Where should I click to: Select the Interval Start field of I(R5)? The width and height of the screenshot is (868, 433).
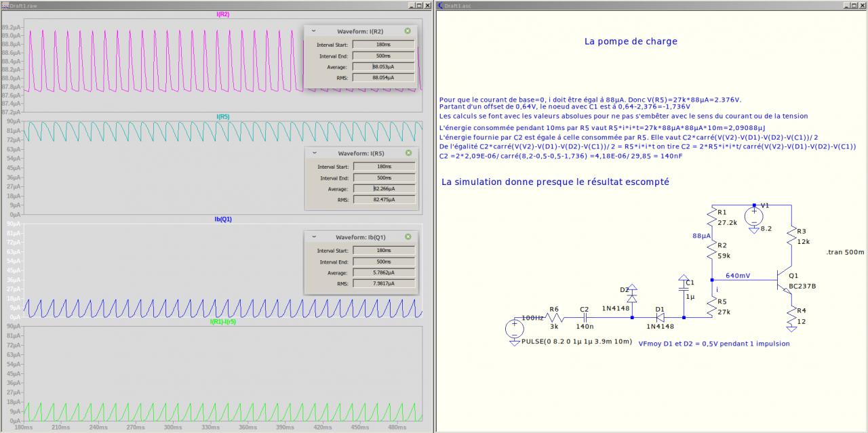384,167
